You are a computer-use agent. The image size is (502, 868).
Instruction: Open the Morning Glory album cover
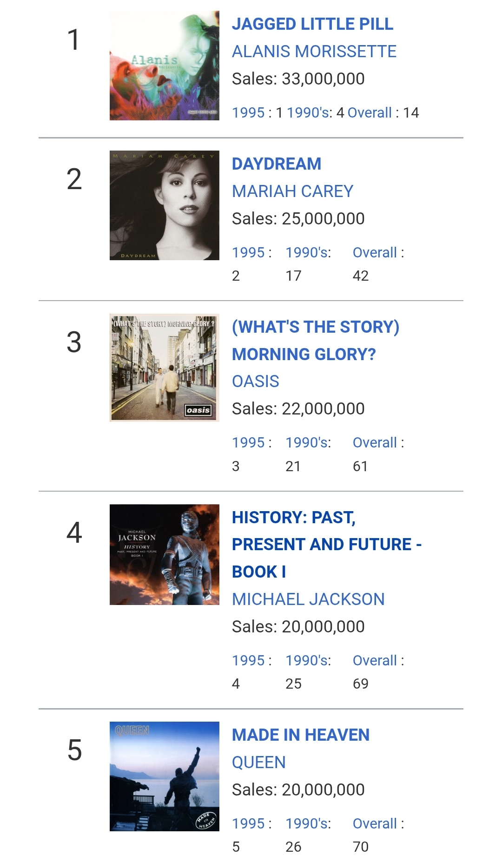click(x=164, y=368)
